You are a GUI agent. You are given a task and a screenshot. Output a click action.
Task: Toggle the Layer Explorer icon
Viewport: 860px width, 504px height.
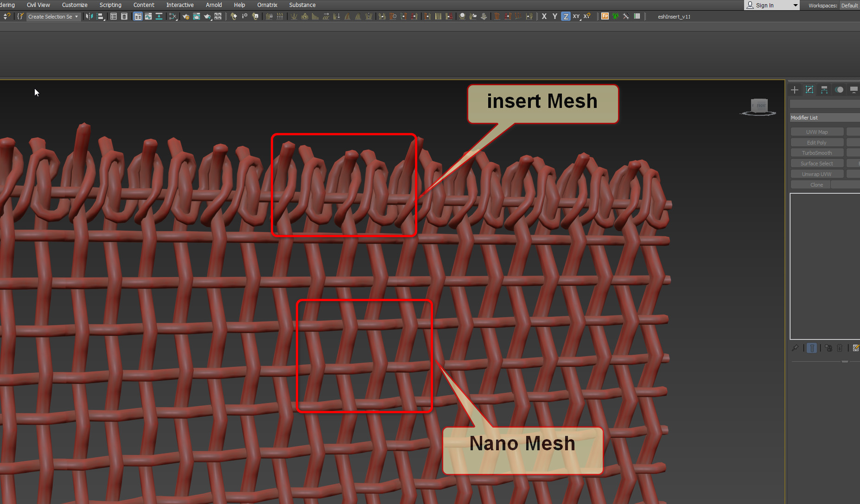pyautogui.click(x=124, y=17)
